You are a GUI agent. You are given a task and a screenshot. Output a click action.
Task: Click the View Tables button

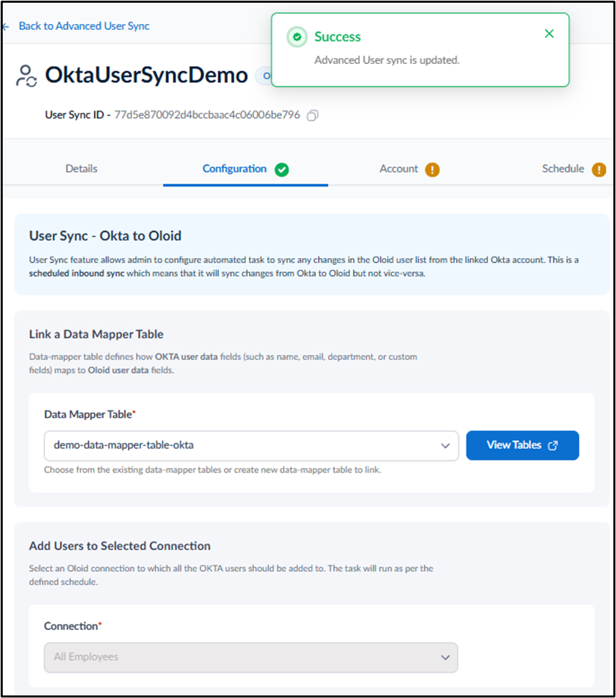[x=523, y=445]
